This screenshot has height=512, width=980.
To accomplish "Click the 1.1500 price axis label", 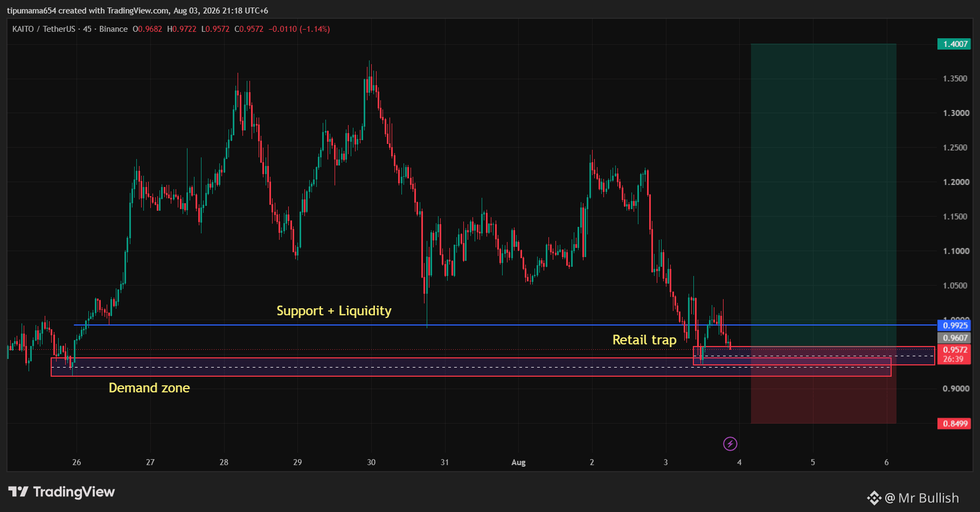I will 955,217.
